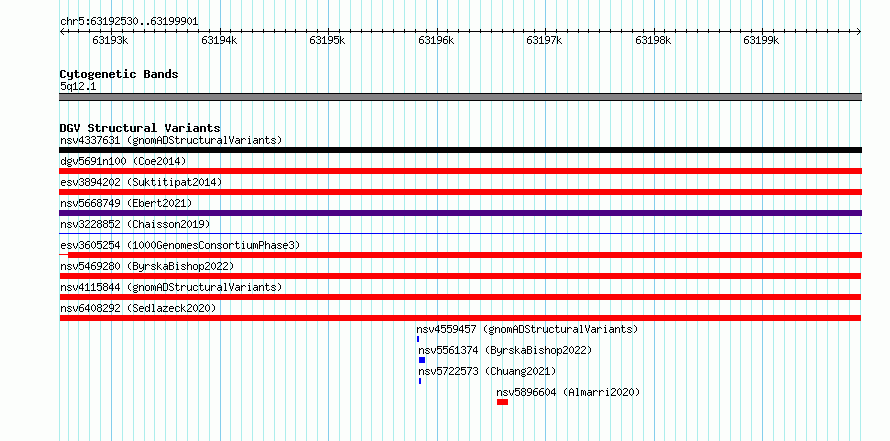
Task: Select the red nsv5469280 variant bar
Action: (x=460, y=276)
